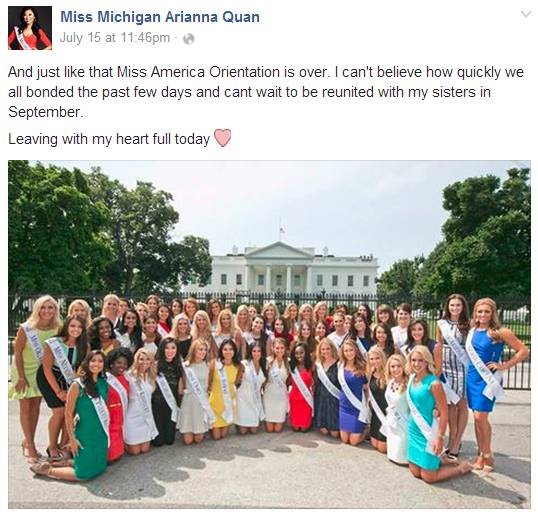Click the flag atop the White House
This screenshot has height=517, width=538.
pos(281,229)
